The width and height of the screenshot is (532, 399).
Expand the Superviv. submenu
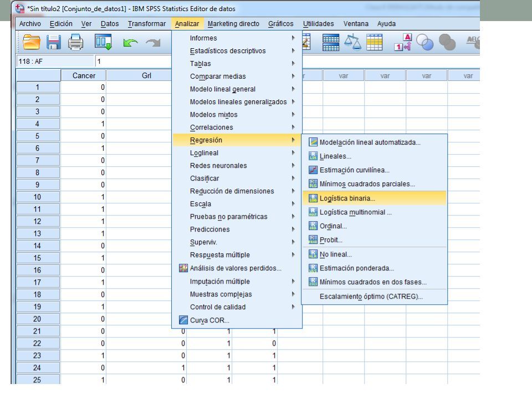pos(237,242)
